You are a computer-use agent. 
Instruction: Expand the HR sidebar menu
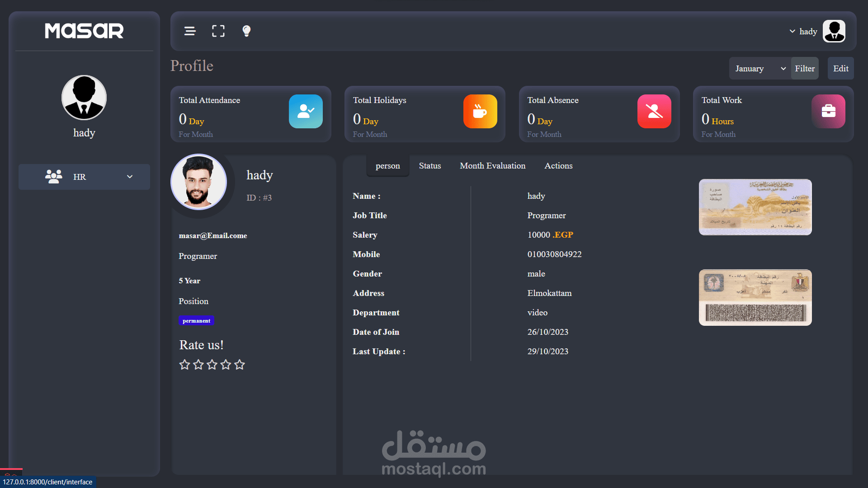(x=130, y=177)
